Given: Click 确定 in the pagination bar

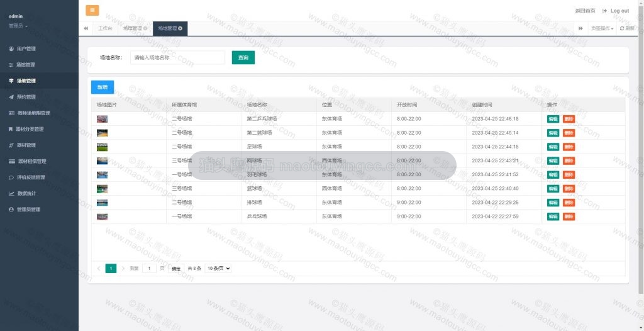Looking at the screenshot, I should point(176,269).
